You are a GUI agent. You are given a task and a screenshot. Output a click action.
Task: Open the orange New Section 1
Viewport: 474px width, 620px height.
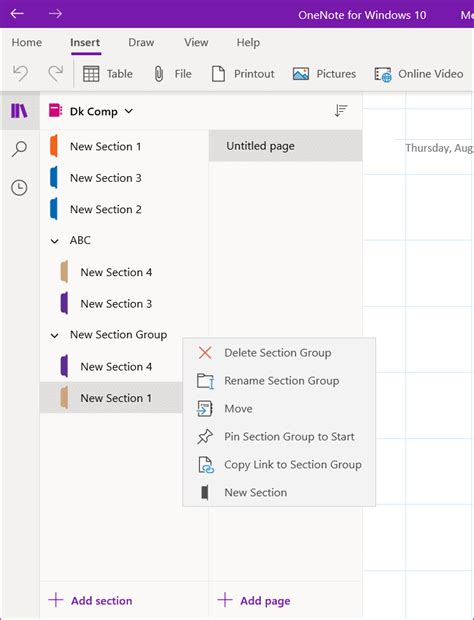point(124,146)
